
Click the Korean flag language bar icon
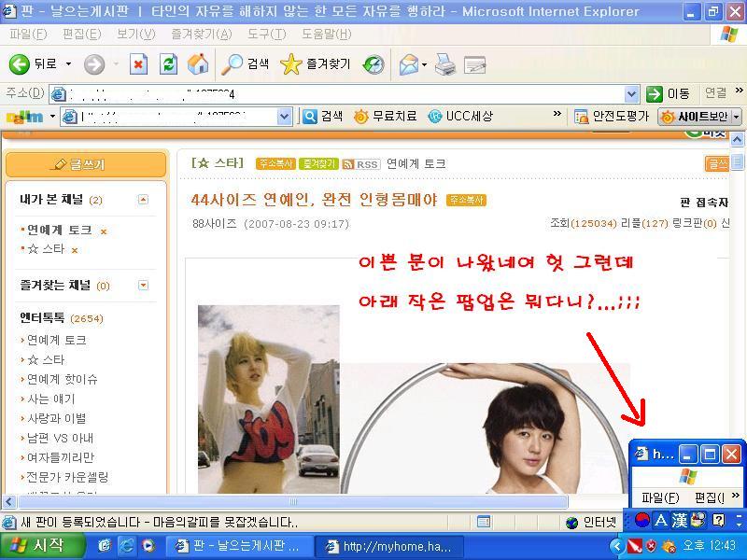pos(641,520)
